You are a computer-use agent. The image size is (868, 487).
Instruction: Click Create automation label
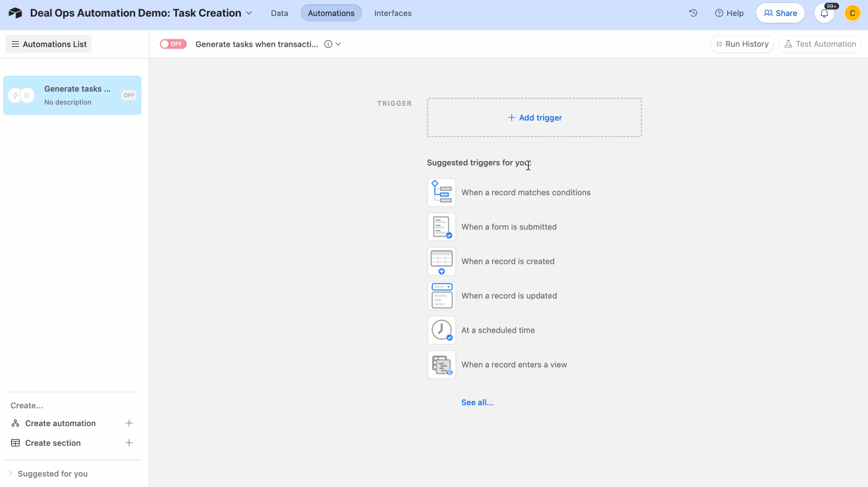click(x=60, y=423)
